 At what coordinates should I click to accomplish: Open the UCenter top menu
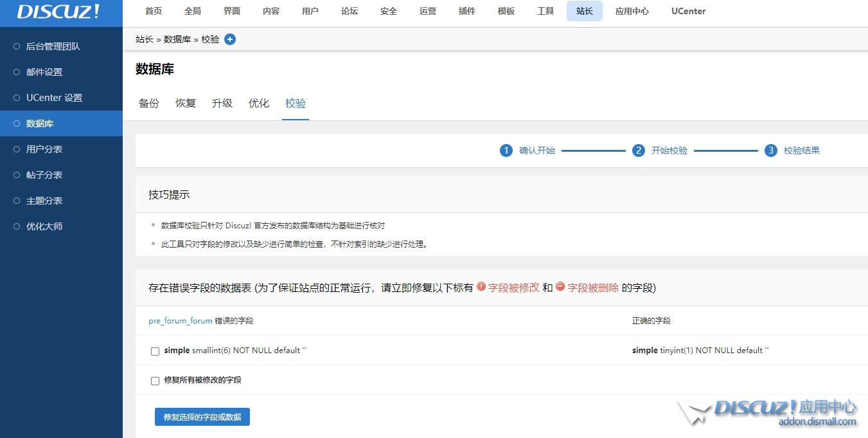(689, 11)
